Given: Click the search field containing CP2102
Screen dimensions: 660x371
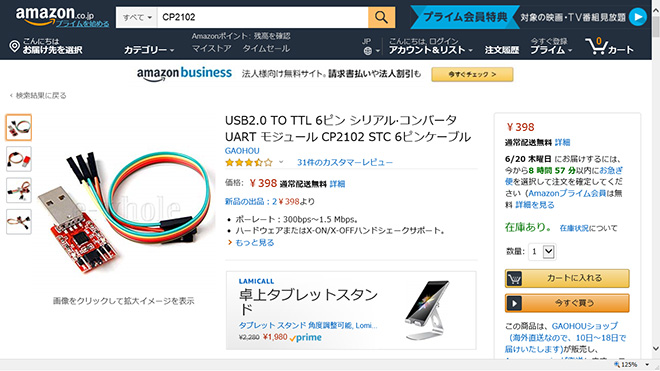Looking at the screenshot, I should 263,17.
